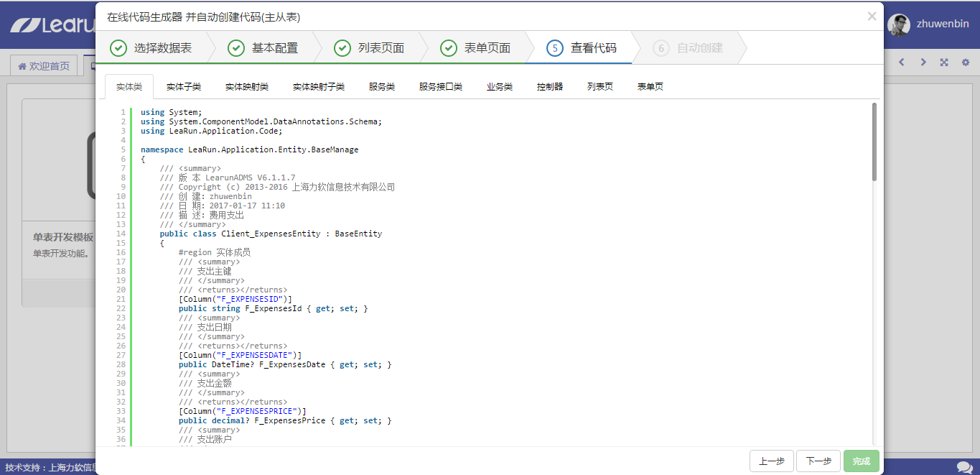Click the step 5 number circle
The width and height of the screenshot is (980, 475).
(555, 48)
